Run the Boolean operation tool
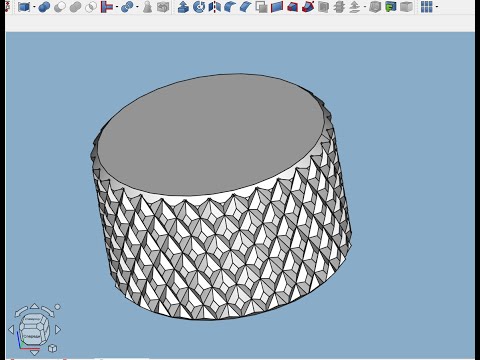 44,7
